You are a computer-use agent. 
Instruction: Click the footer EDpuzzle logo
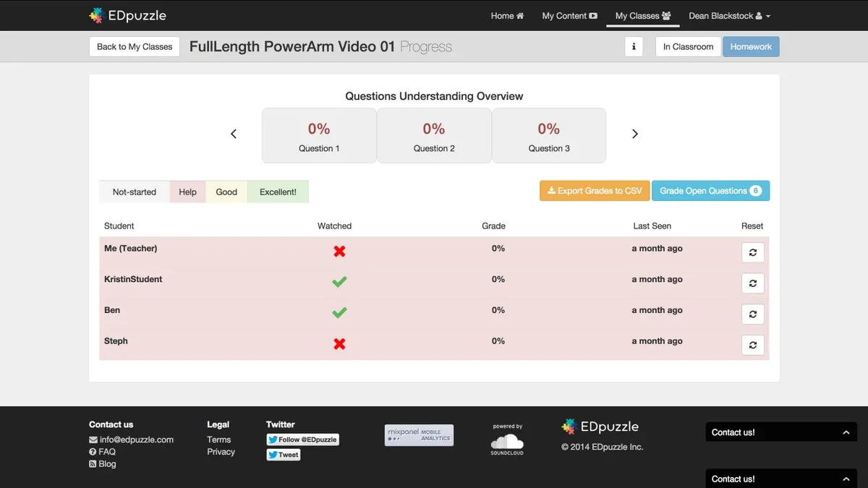point(600,427)
